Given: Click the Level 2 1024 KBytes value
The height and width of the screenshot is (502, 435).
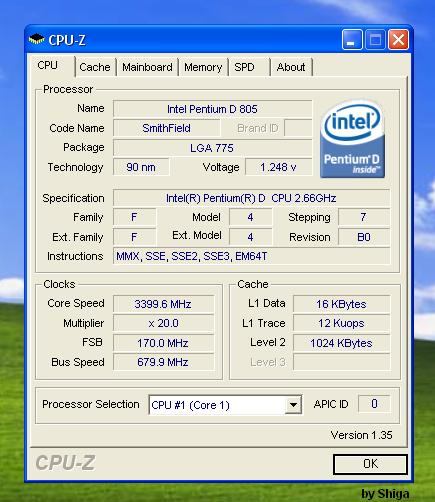Looking at the screenshot, I should tap(341, 343).
